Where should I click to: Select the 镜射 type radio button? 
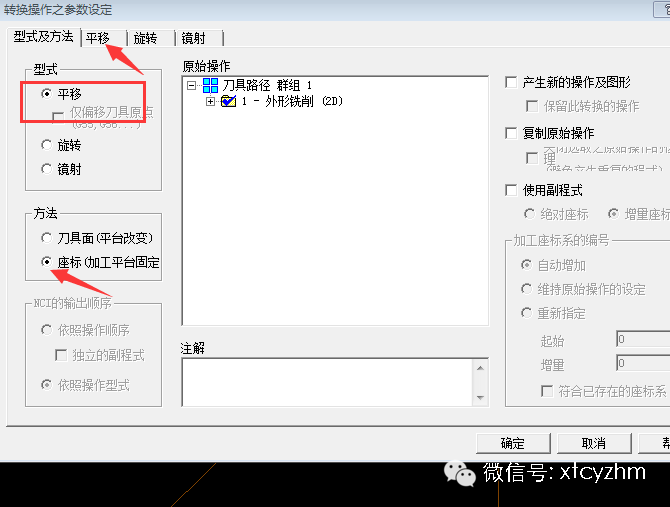(x=46, y=169)
